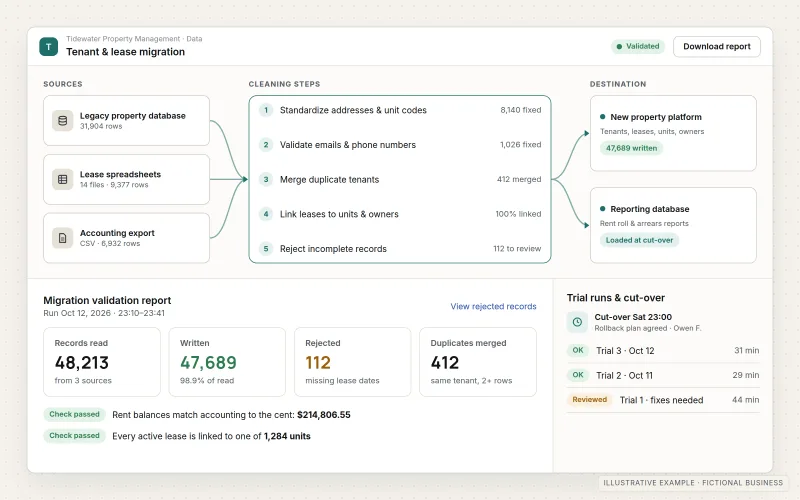This screenshot has height=500, width=800.
Task: Click the Run Oct 12, 2026 timestamp
Action: [x=104, y=313]
